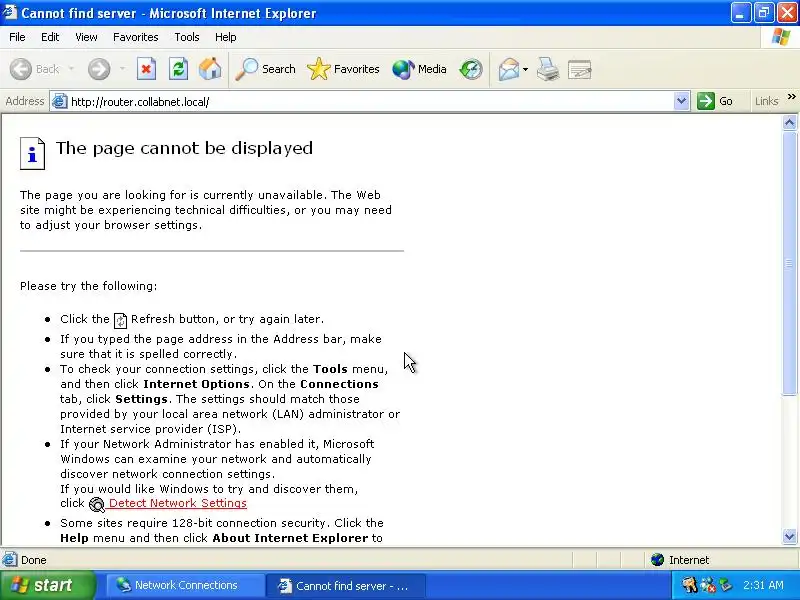Screen dimensions: 800x600
Task: Go to the Home page icon
Action: point(210,69)
